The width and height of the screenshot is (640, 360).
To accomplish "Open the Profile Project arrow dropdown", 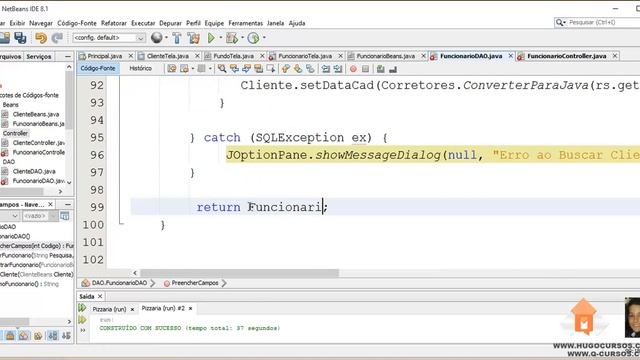I will (264, 38).
